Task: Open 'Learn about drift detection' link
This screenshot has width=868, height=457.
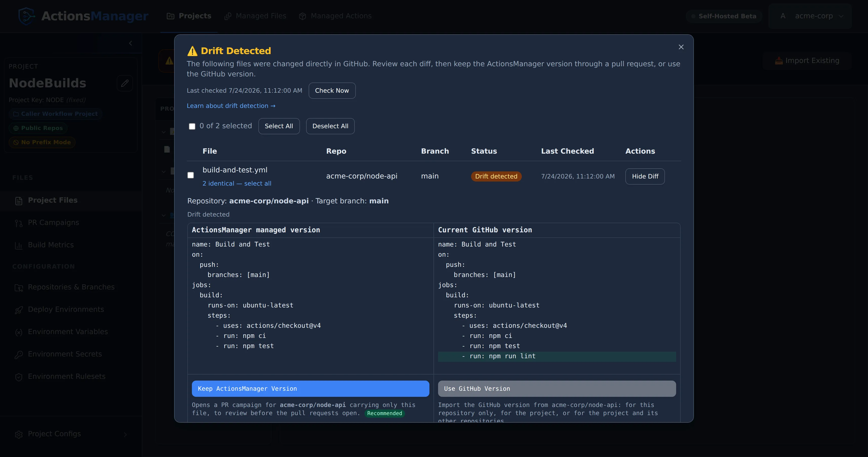Action: pos(231,106)
